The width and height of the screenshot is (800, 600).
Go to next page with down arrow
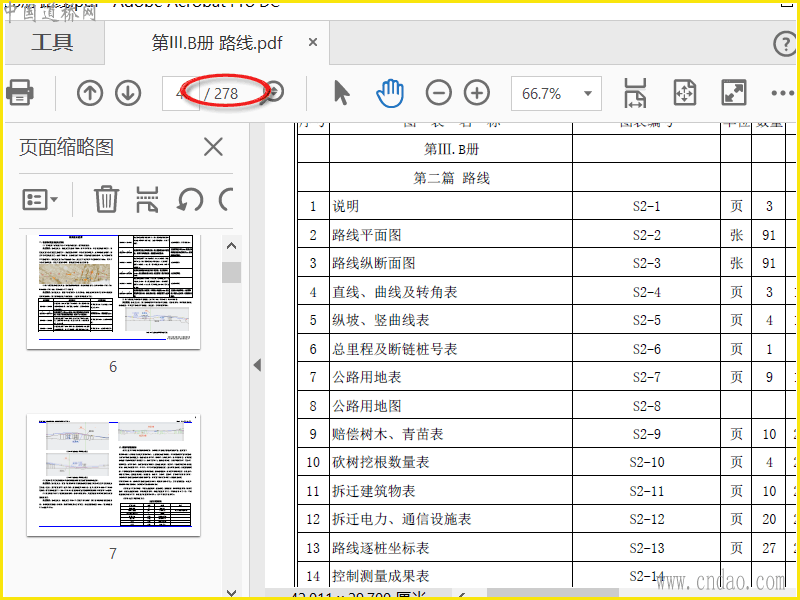pos(128,93)
